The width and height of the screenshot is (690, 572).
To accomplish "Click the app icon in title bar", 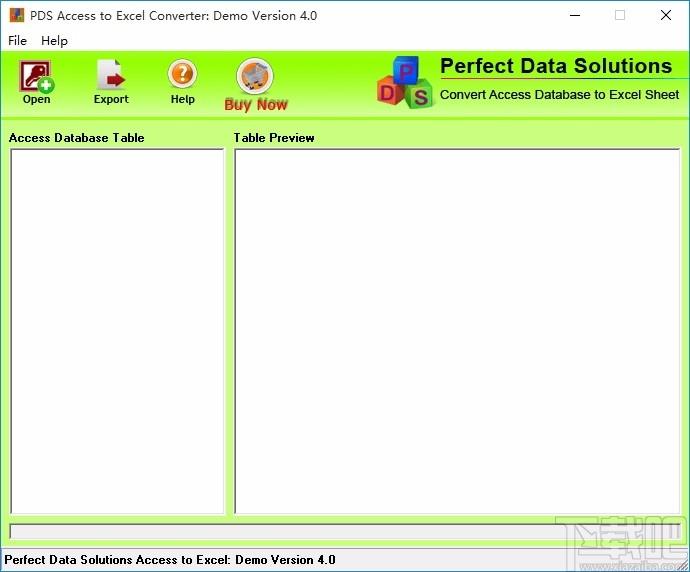I will (17, 15).
